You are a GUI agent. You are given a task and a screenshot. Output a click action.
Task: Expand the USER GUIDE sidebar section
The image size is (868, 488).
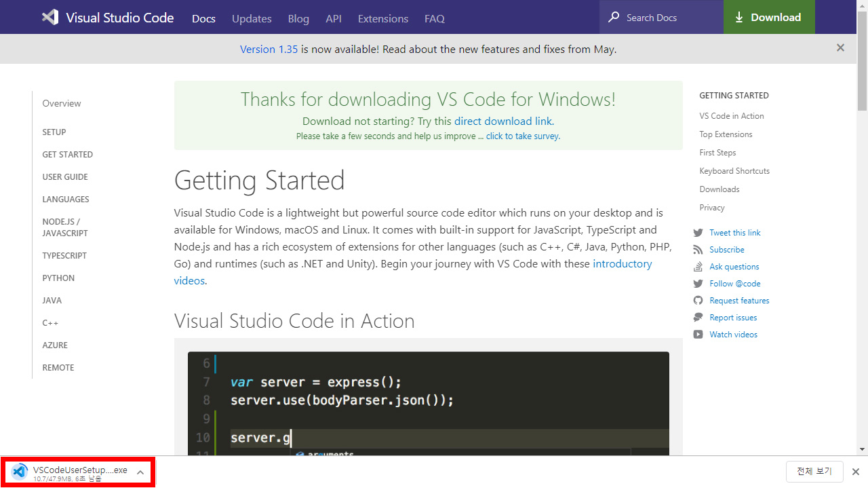click(x=65, y=176)
